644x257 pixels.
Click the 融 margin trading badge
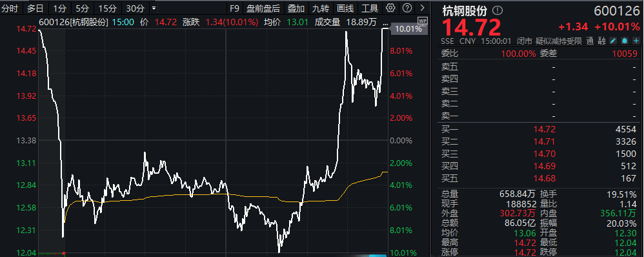[x=601, y=41]
